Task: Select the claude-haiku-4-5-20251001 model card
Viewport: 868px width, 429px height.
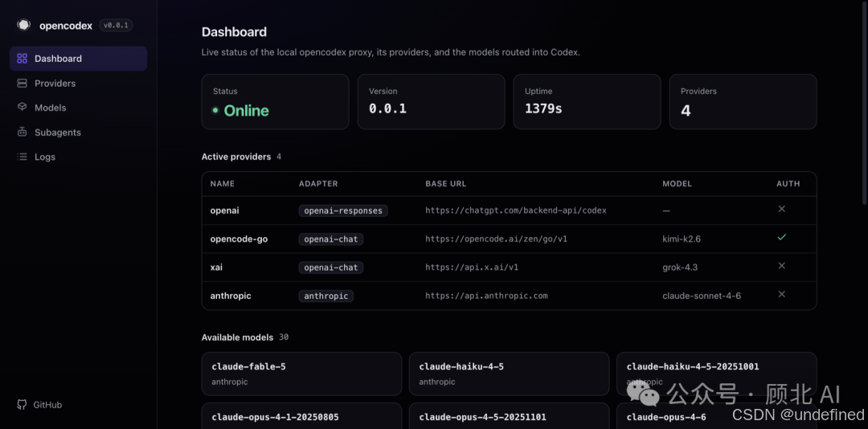Action: pos(717,374)
